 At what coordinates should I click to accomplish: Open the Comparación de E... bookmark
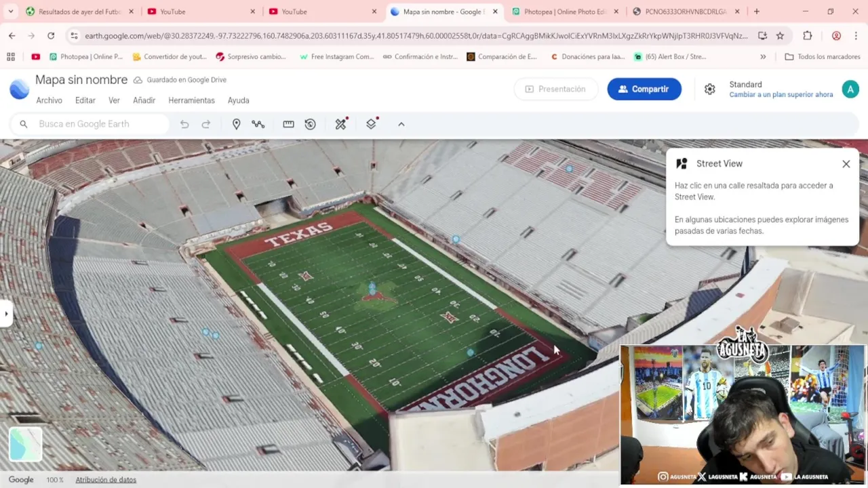coord(502,57)
